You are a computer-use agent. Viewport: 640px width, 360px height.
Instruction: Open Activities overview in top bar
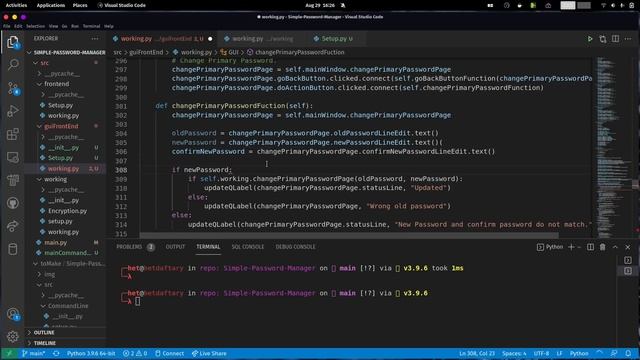16,5
